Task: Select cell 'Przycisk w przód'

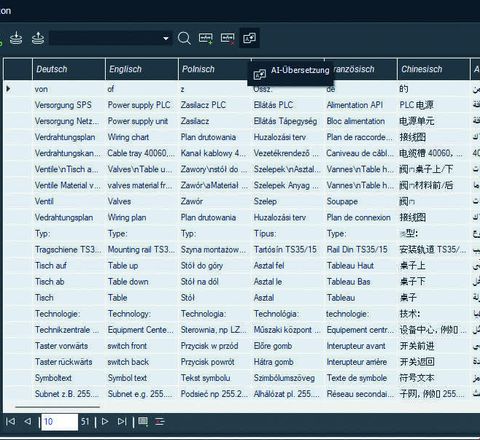Action: coord(215,346)
